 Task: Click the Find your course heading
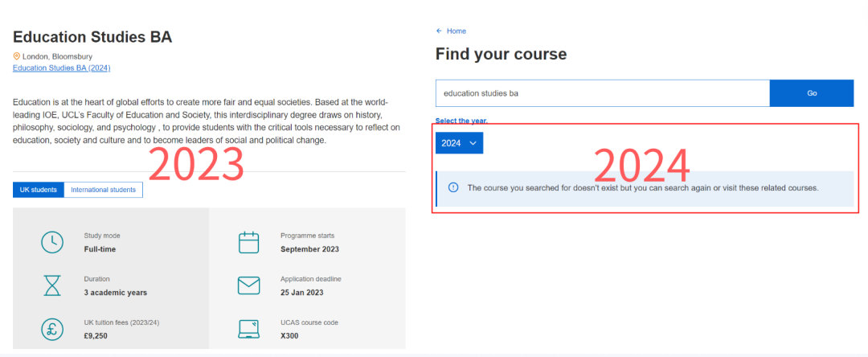pyautogui.click(x=501, y=55)
